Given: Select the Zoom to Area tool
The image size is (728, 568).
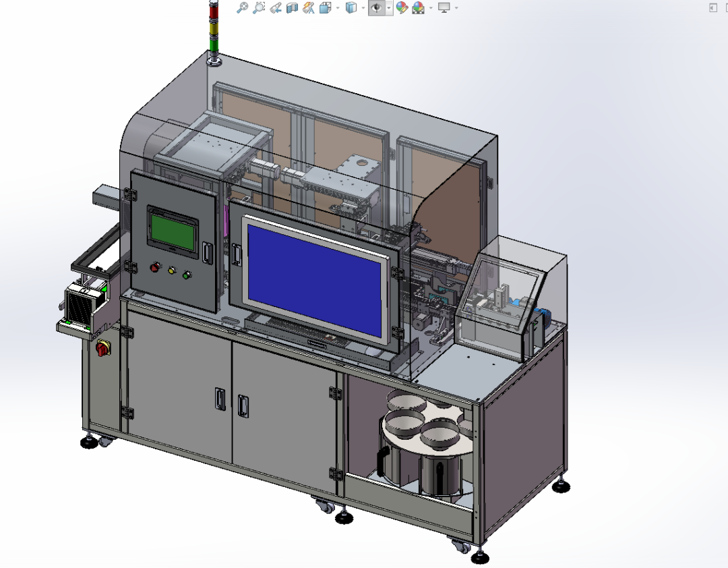Looking at the screenshot, I should tap(259, 7).
